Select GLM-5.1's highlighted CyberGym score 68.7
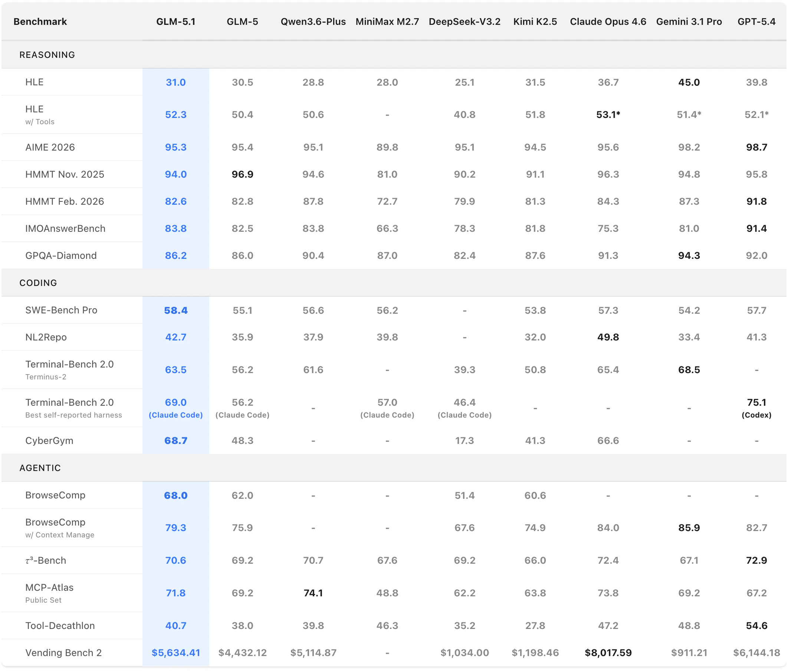This screenshot has width=788, height=672. click(175, 441)
